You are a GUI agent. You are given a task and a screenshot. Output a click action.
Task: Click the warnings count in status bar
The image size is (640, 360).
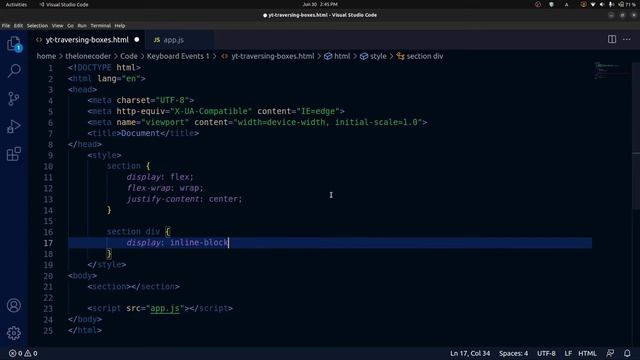pyautogui.click(x=31, y=353)
